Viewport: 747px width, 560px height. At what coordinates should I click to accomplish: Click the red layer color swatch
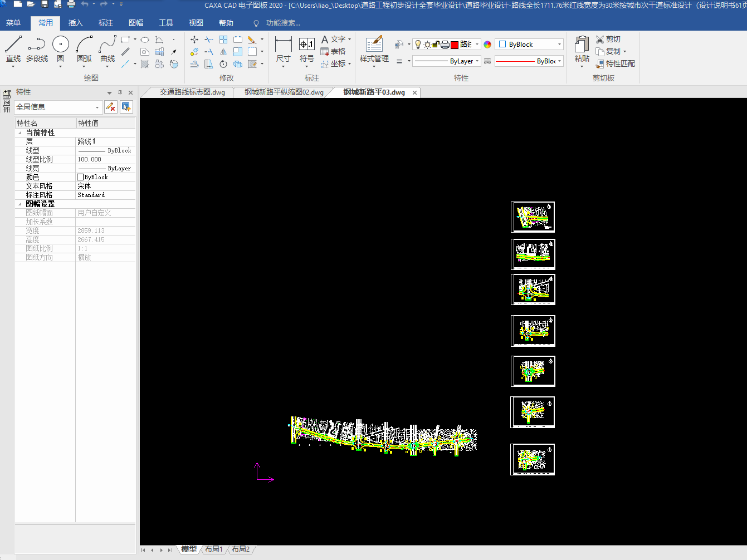tap(454, 45)
